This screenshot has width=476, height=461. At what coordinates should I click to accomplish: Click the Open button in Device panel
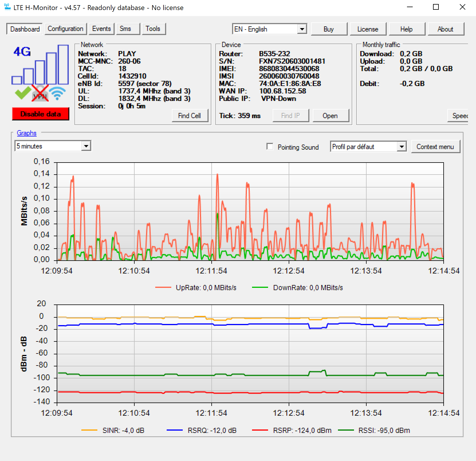coord(331,116)
